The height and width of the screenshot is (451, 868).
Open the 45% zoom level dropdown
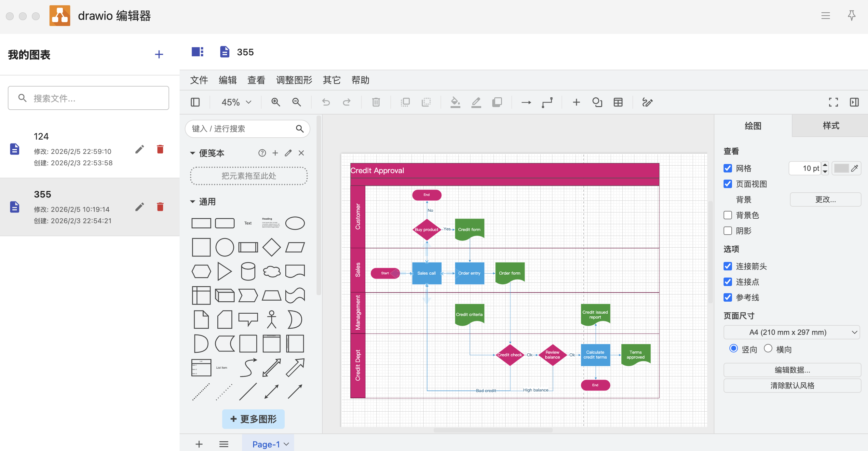(x=236, y=102)
